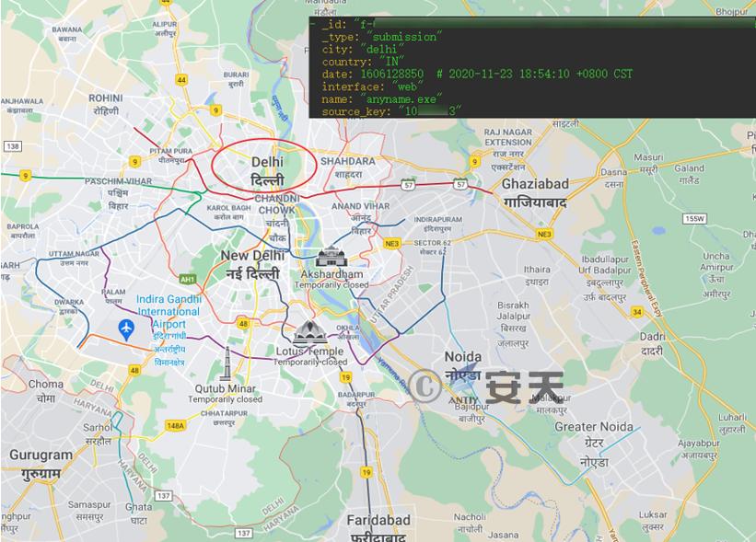Select the New Delhi city label
This screenshot has width=756, height=542.
[252, 264]
